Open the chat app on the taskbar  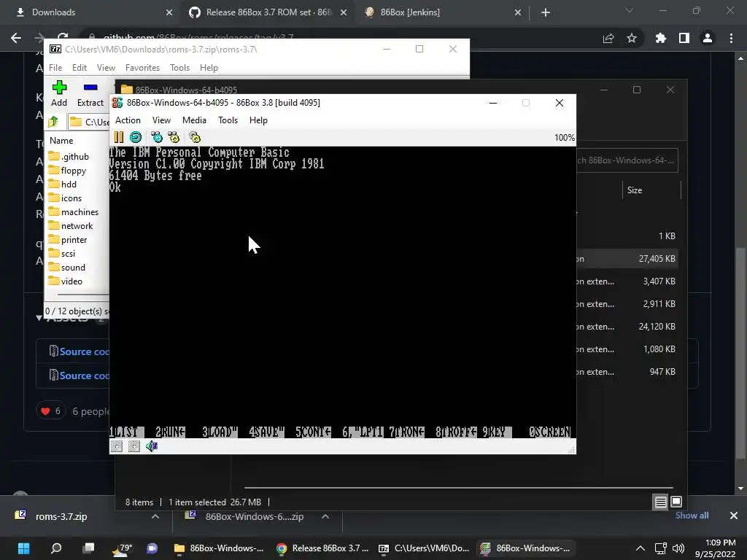(x=152, y=548)
